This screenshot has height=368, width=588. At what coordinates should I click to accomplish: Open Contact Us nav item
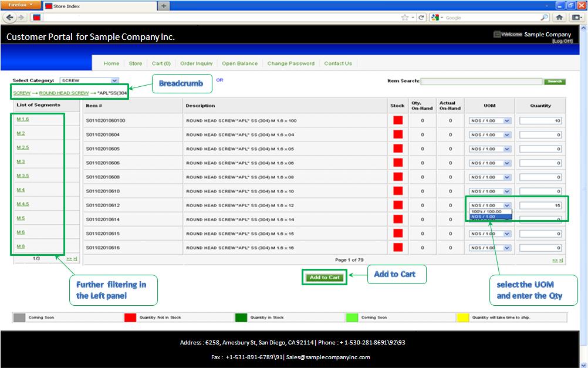[x=338, y=63]
